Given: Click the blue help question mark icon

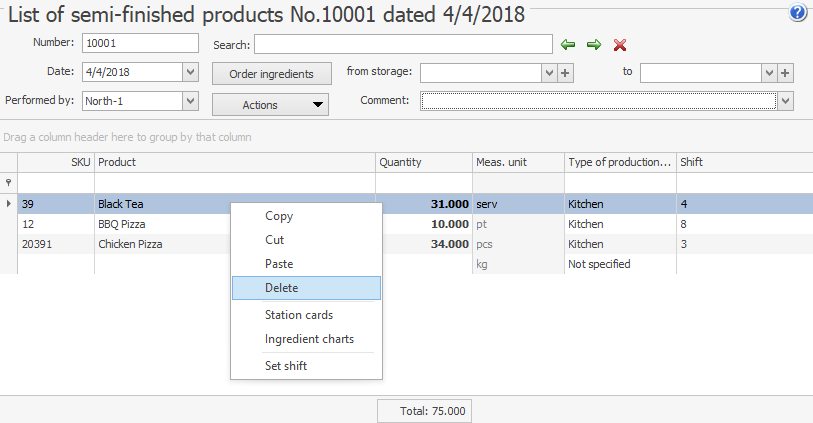Looking at the screenshot, I should (x=797, y=13).
